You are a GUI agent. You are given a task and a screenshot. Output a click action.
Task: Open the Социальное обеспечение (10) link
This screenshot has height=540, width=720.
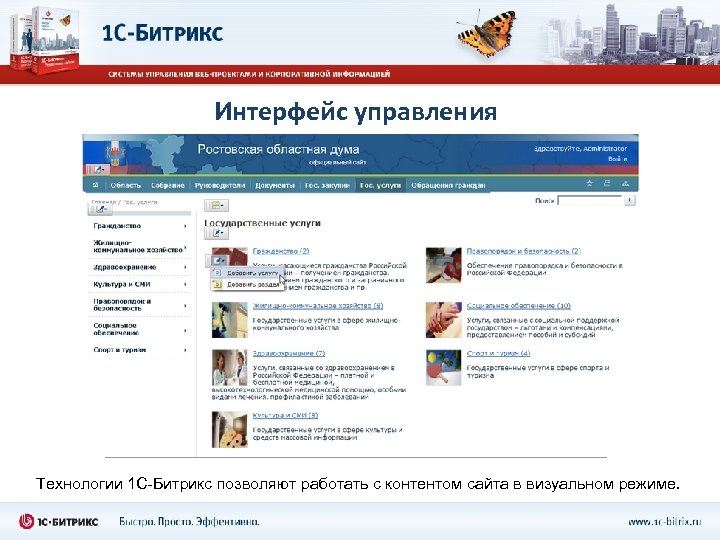tap(518, 306)
